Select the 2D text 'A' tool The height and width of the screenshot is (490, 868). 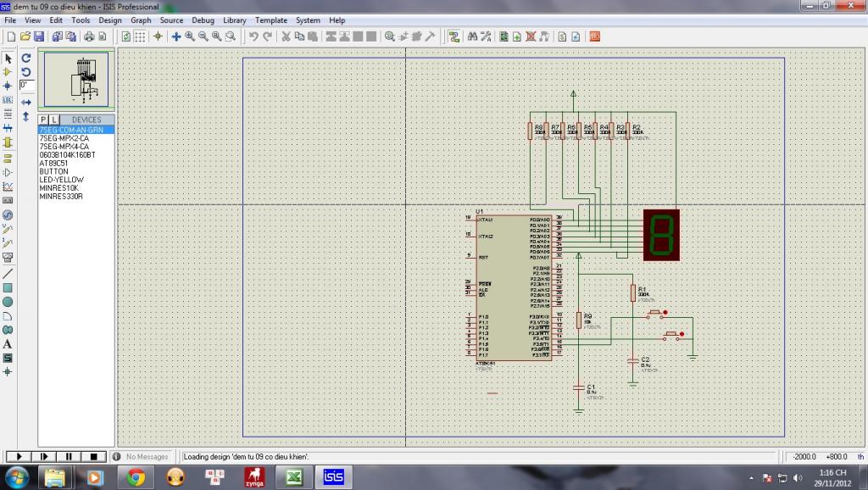(8, 343)
